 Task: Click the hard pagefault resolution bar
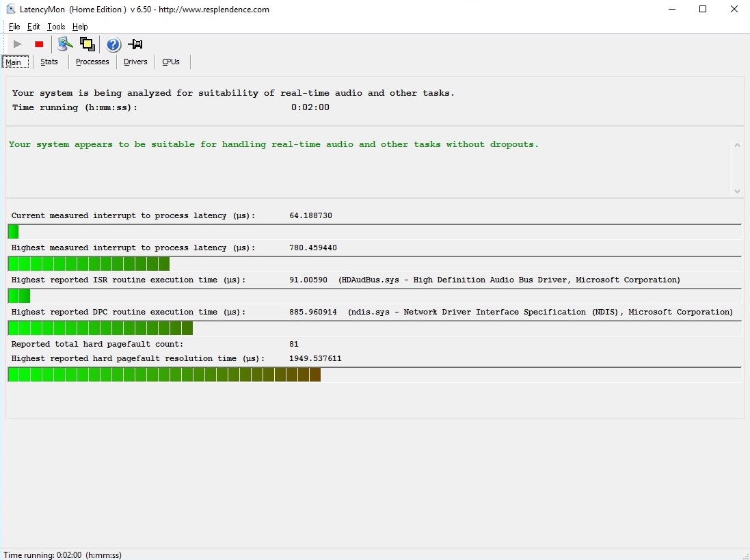coord(375,375)
